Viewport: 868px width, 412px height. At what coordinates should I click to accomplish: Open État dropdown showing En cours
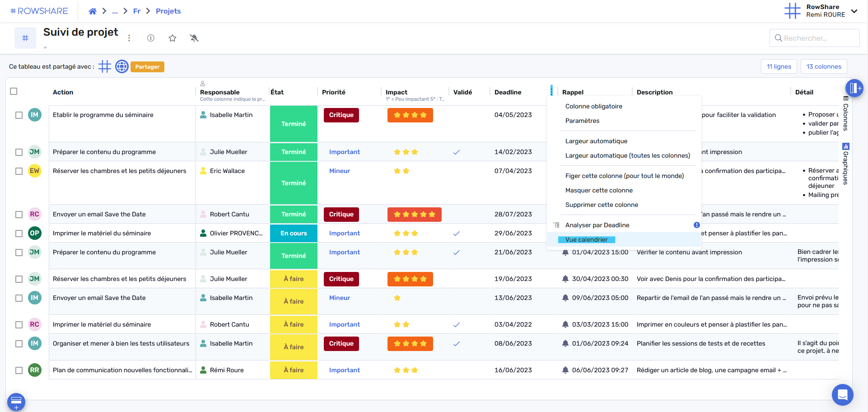294,233
